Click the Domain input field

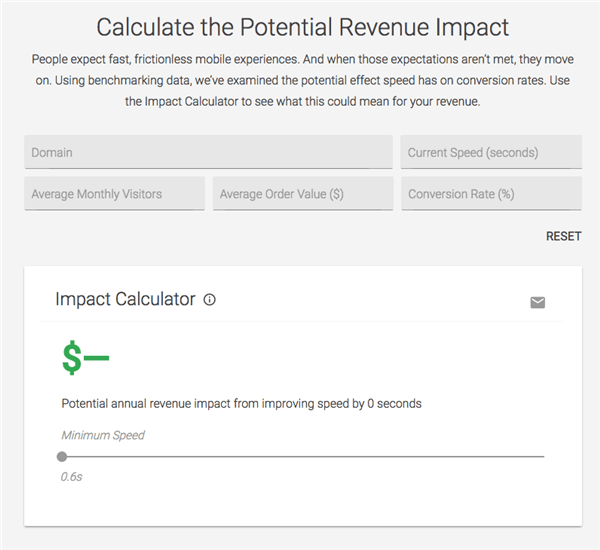coord(208,153)
